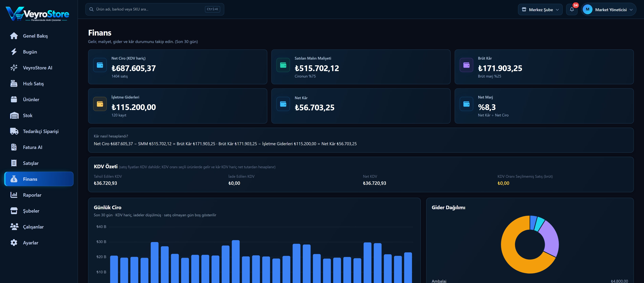Viewport: 644px width, 283px height.
Task: Open the Genel Bakış menu item
Action: click(x=39, y=36)
